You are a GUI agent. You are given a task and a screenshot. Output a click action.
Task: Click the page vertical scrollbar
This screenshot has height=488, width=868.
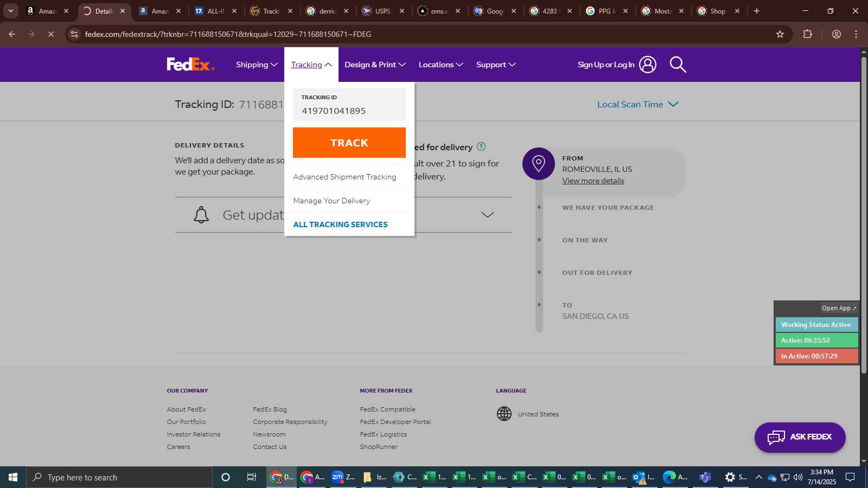(x=864, y=215)
